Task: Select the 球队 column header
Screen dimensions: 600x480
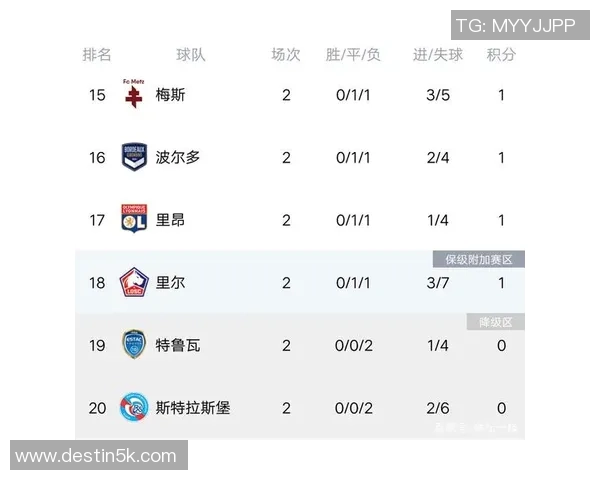Action: [191, 54]
